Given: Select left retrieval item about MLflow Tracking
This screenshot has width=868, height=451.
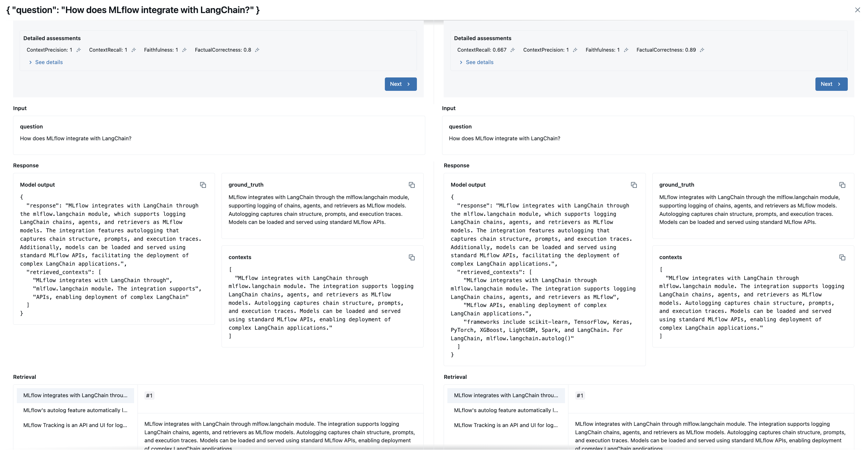Looking at the screenshot, I should pos(75,425).
